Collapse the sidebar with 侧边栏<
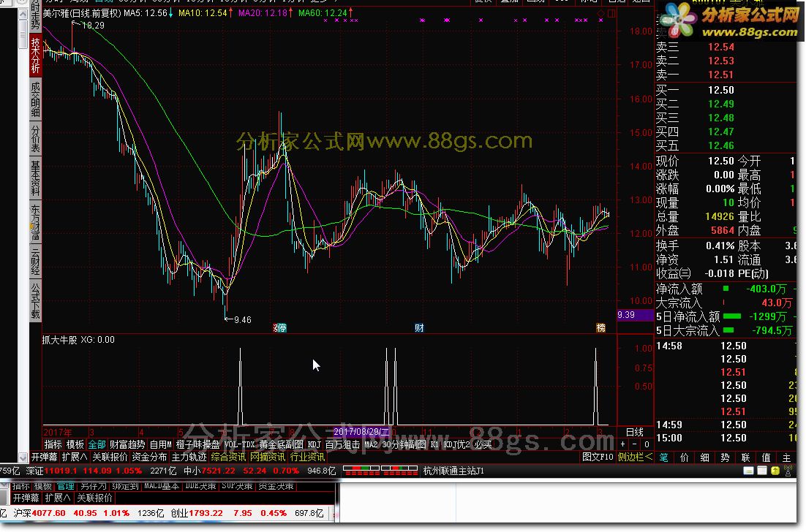This screenshot has width=806, height=532. pos(636,457)
